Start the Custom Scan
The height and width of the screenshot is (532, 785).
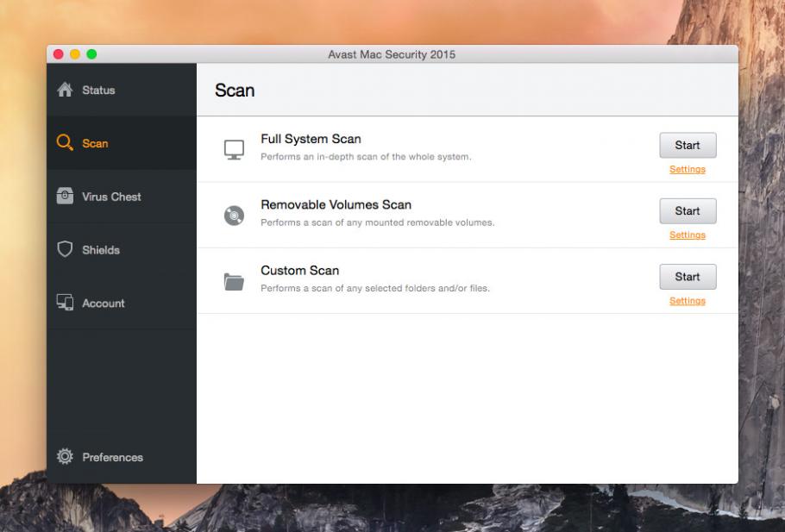(688, 276)
